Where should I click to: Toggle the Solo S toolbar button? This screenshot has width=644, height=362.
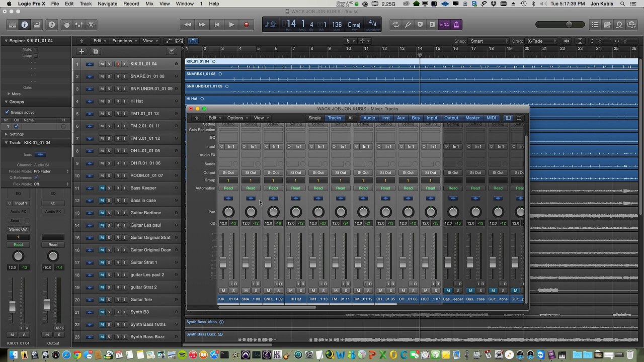pos(432,24)
